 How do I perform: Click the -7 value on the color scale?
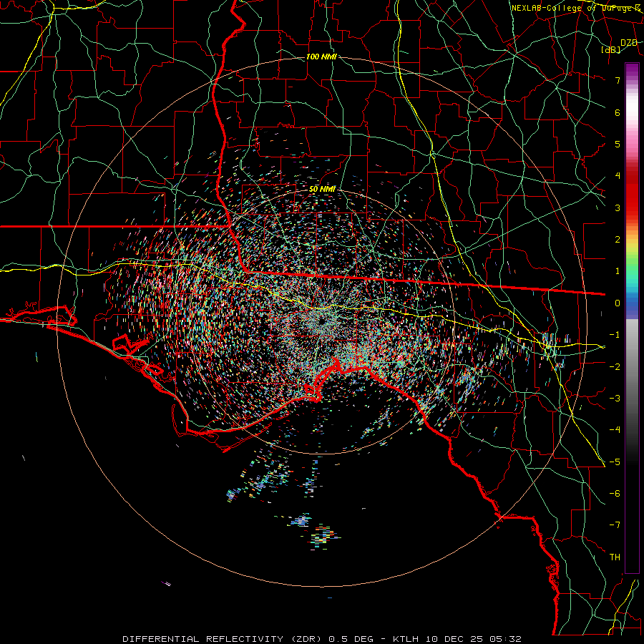[x=615, y=525]
